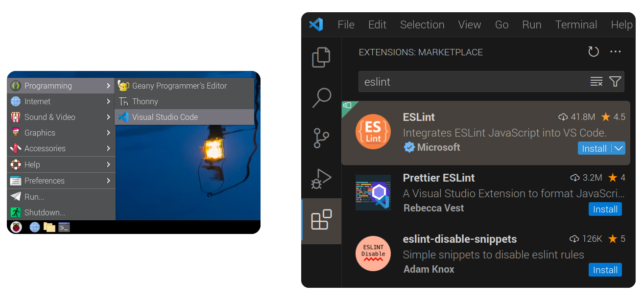Open the Selection menu
The image size is (644, 302).
coord(422,24)
